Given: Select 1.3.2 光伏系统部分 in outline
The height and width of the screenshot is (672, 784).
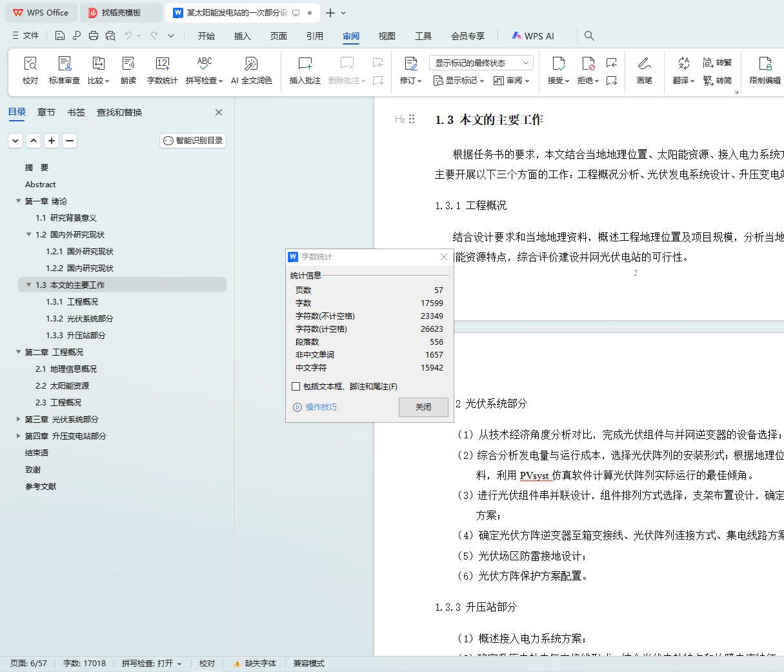Looking at the screenshot, I should (x=79, y=319).
